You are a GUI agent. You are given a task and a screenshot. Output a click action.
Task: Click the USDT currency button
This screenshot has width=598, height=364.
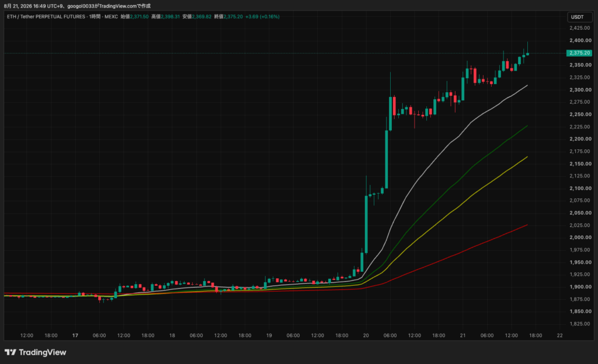point(580,17)
